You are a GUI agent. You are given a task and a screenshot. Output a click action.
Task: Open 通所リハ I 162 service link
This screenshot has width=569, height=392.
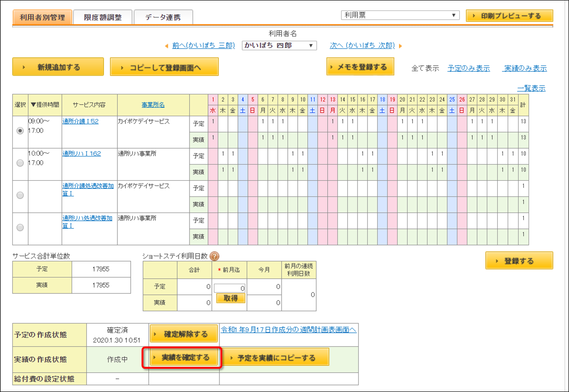pos(82,154)
